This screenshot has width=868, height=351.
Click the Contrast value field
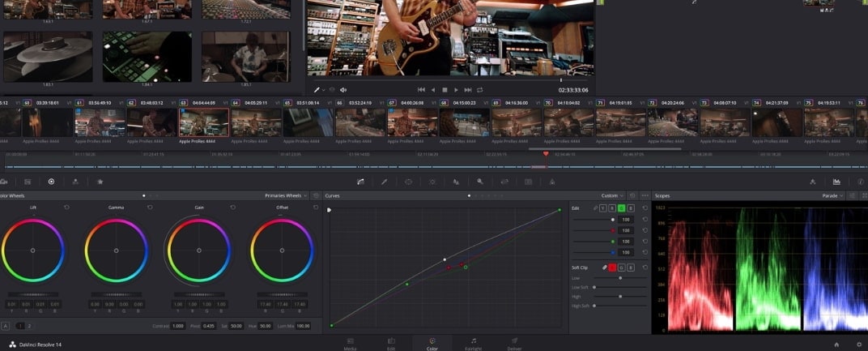click(177, 326)
